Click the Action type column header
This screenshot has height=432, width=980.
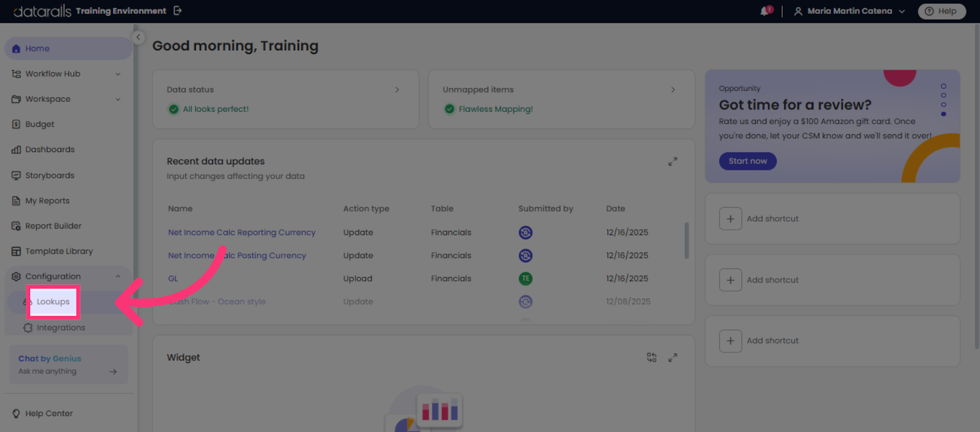[366, 209]
